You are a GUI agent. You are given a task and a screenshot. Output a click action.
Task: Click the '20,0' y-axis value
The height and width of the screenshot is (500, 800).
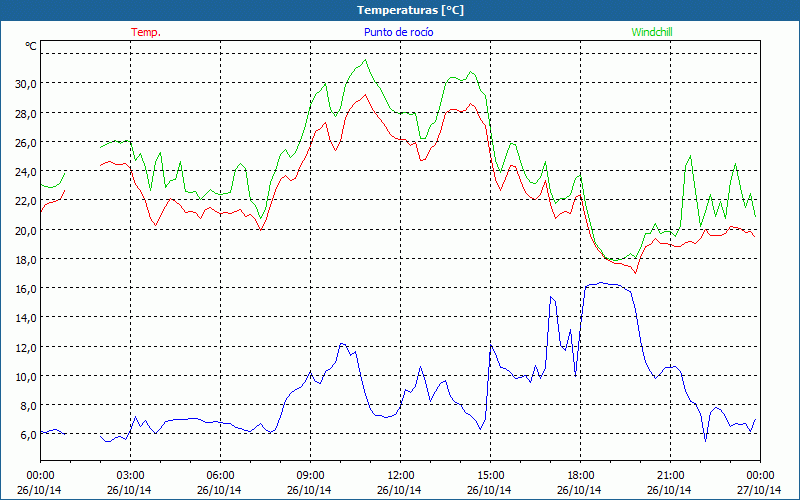pyautogui.click(x=26, y=230)
